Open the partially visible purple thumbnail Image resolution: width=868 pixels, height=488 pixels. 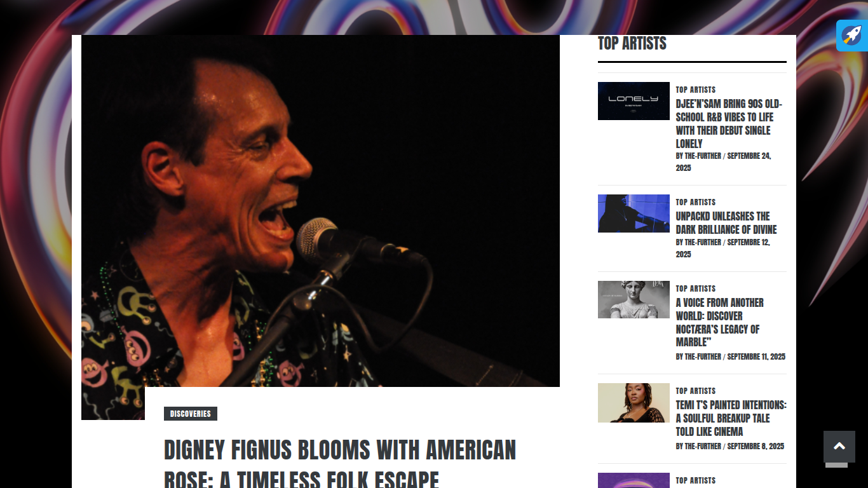pyautogui.click(x=634, y=480)
